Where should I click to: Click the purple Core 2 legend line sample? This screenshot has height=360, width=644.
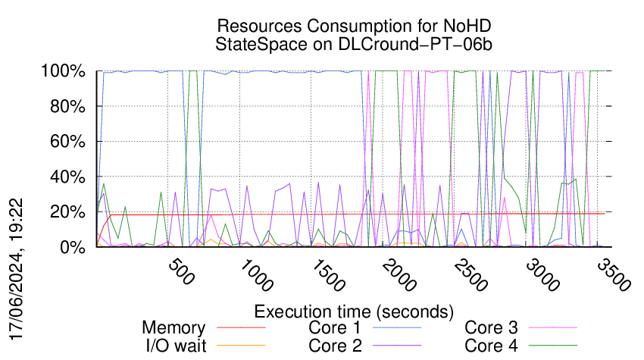(x=397, y=346)
